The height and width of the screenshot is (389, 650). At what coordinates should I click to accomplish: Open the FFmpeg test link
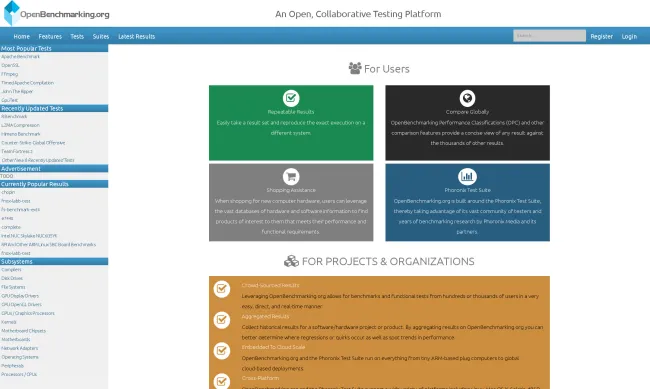click(x=9, y=74)
